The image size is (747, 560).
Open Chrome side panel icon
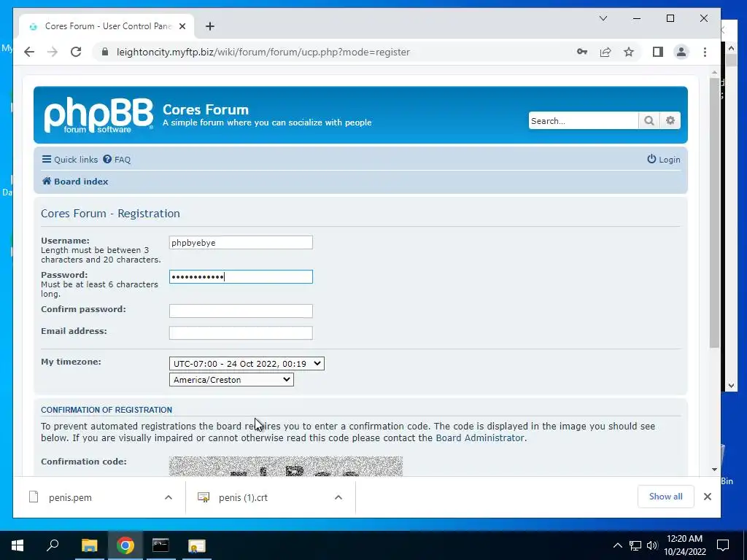tap(658, 52)
